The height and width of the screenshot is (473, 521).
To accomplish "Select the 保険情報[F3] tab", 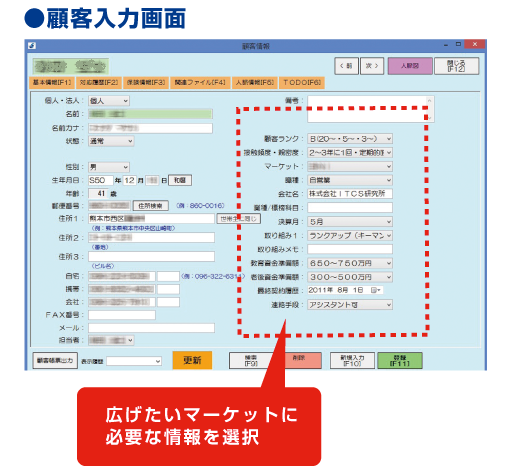I will click(146, 83).
